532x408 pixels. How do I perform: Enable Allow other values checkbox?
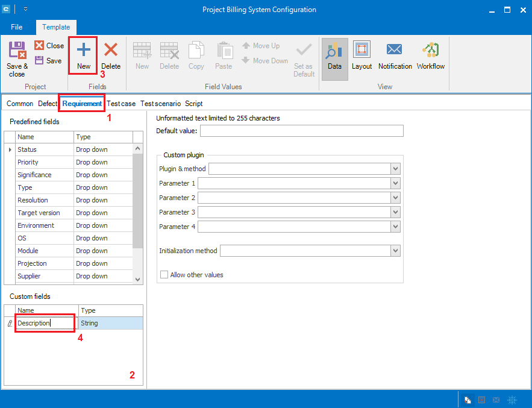click(x=164, y=275)
